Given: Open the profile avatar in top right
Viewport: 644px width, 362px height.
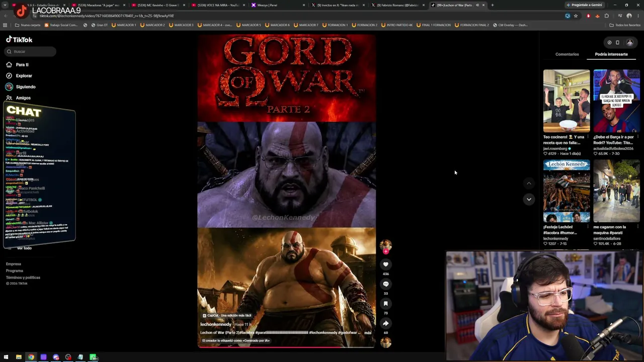Looking at the screenshot, I should point(629,43).
